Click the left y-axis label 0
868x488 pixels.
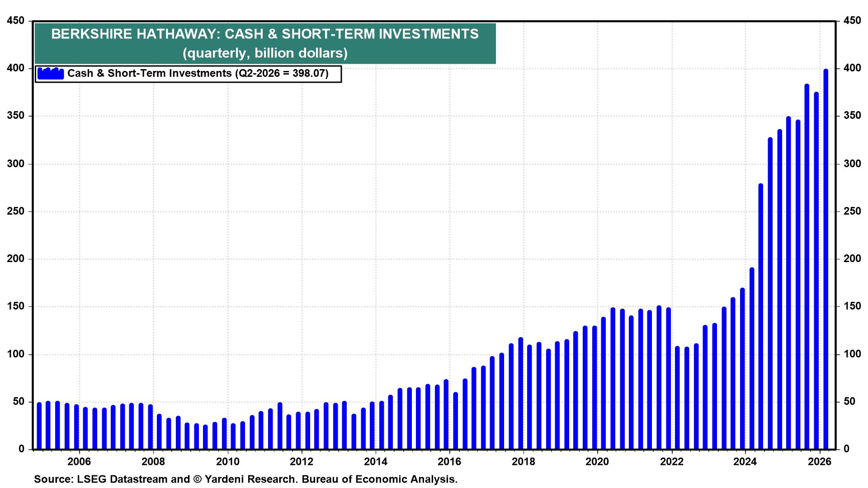(21, 449)
